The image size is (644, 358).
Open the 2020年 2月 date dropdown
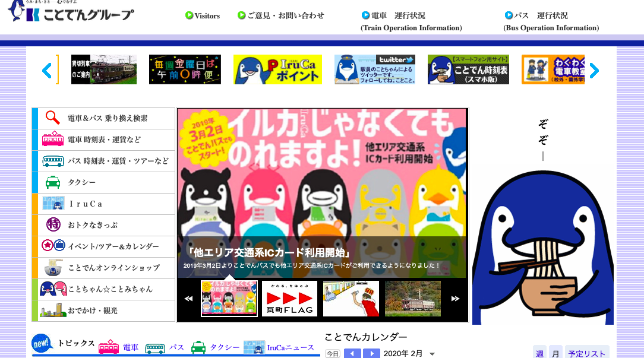coord(409,353)
